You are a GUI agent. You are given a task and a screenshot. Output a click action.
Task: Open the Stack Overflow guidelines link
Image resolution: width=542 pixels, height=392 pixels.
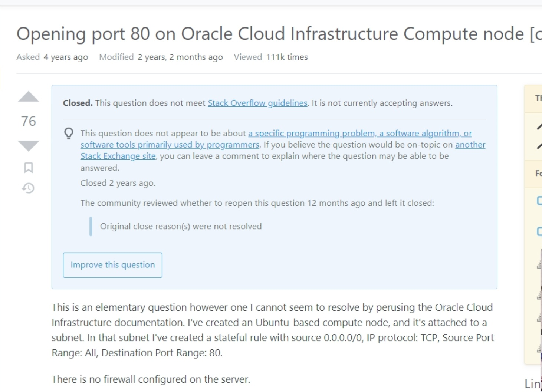click(x=257, y=103)
